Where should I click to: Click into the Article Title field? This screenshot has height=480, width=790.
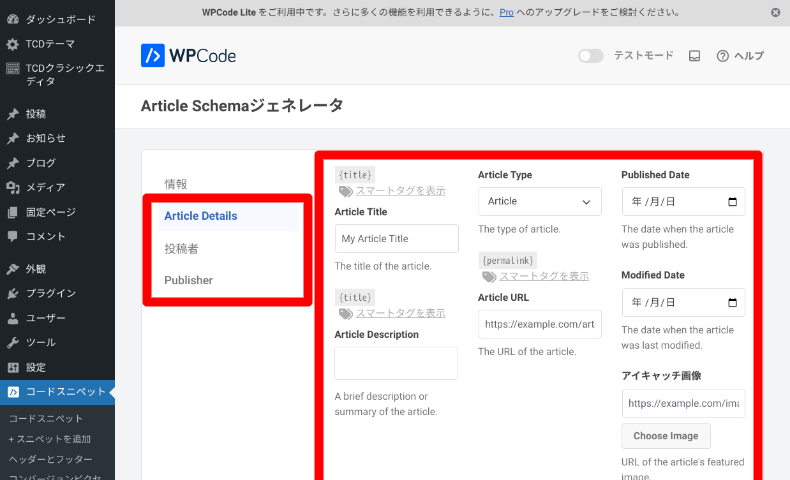(x=397, y=239)
